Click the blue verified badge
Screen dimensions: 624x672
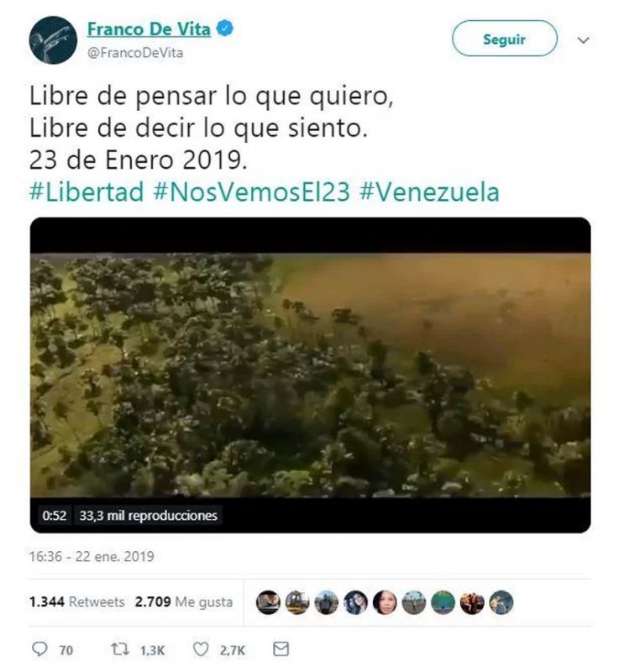(x=225, y=29)
